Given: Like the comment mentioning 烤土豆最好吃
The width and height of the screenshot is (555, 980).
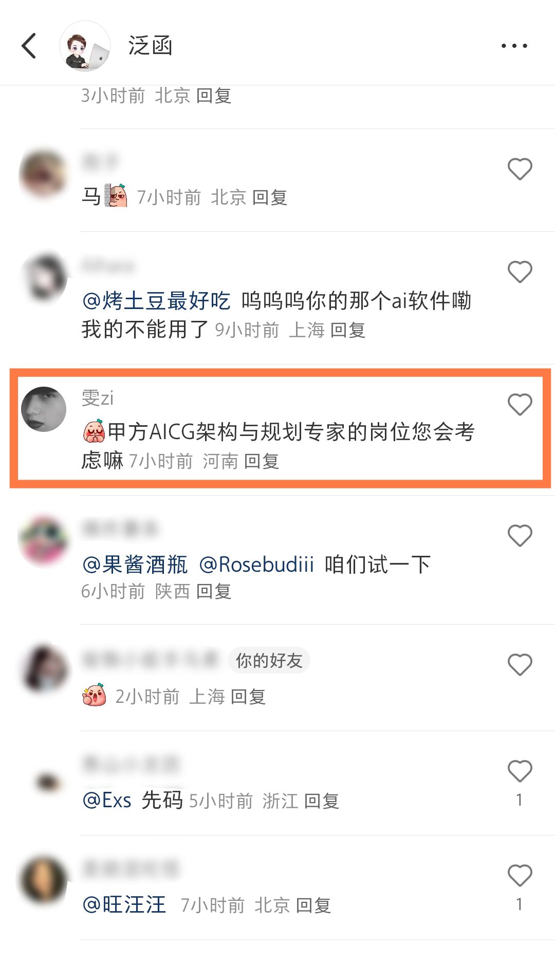Looking at the screenshot, I should pos(520,272).
